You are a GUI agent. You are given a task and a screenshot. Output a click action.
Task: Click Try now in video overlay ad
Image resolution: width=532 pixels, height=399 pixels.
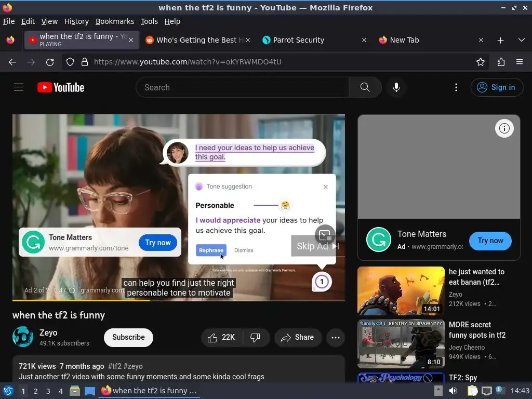[x=158, y=243]
